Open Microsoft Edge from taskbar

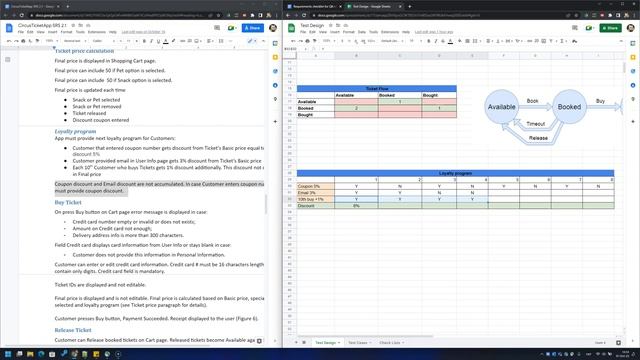coord(41,354)
